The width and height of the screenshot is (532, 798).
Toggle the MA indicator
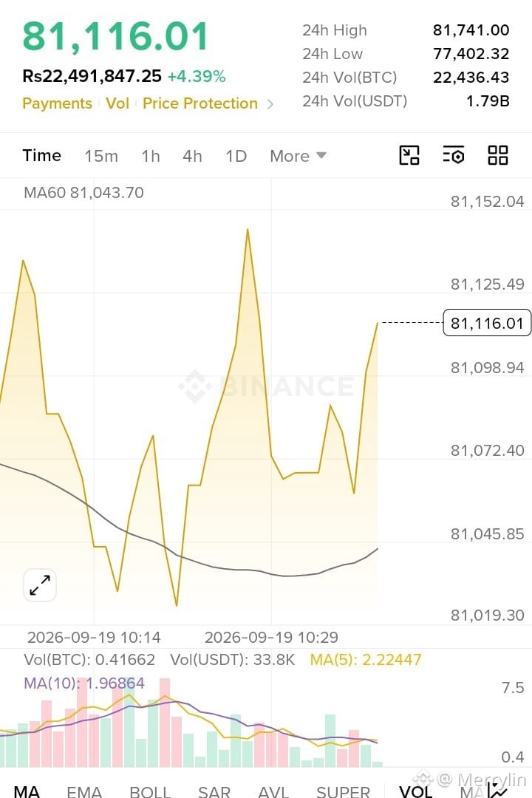pyautogui.click(x=27, y=791)
